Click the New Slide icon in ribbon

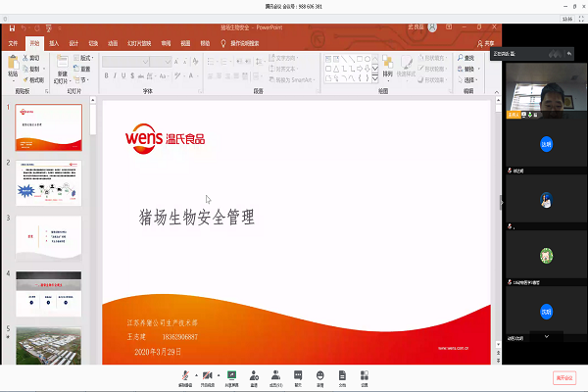[x=62, y=65]
